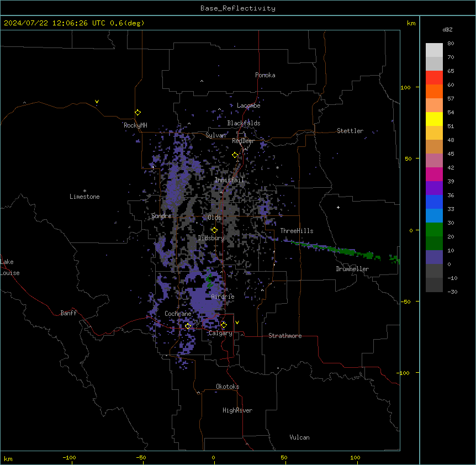Click the dBZ legend heading
Screen dimensions: 476x465
pos(447,29)
